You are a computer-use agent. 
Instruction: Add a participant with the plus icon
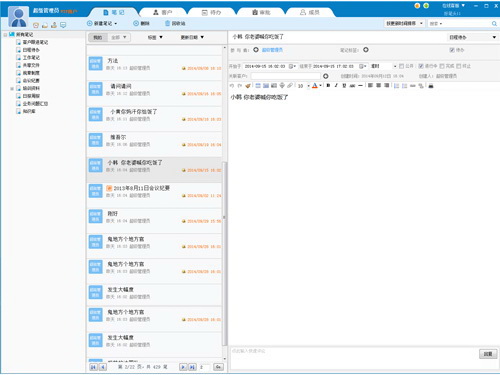(x=256, y=50)
